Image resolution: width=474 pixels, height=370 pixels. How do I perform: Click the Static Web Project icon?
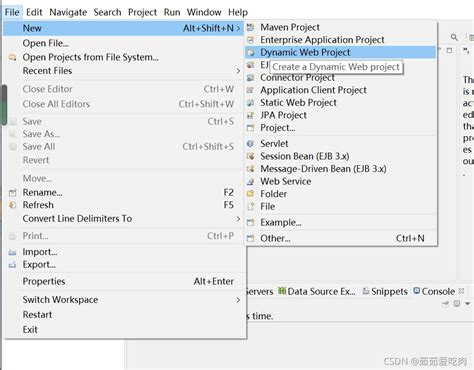[250, 103]
